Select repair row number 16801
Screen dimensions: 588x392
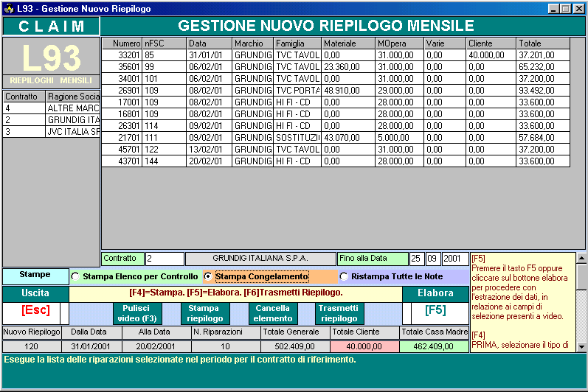tap(336, 114)
